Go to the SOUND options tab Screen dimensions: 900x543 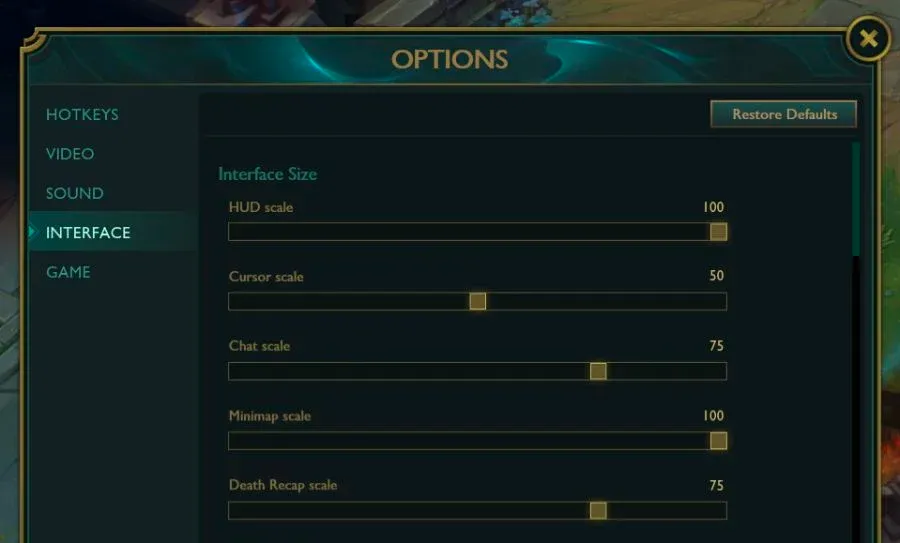(x=75, y=193)
